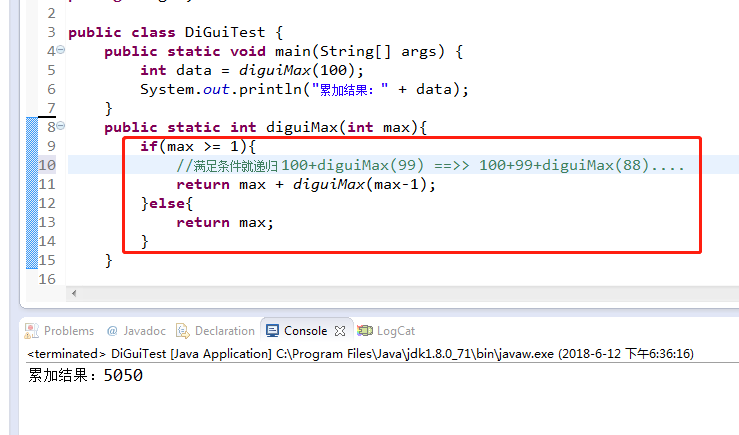This screenshot has height=435, width=739.
Task: Select the Console tab
Action: pyautogui.click(x=305, y=331)
